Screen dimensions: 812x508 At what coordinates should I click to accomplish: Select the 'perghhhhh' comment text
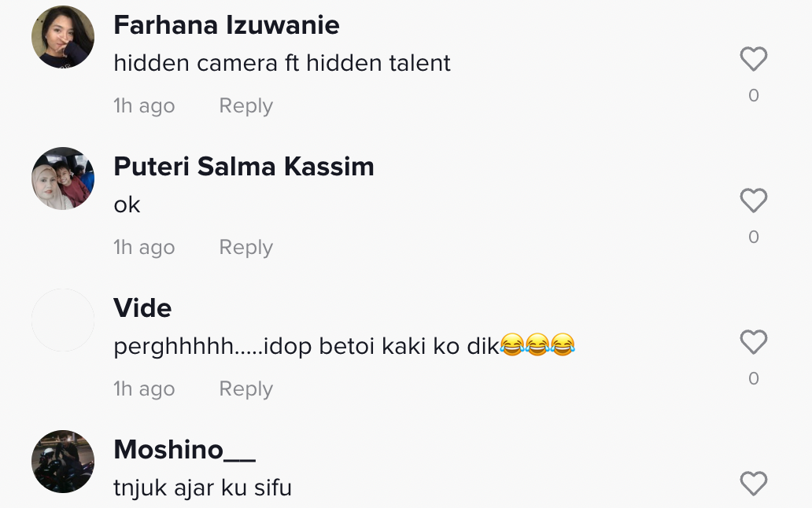point(345,347)
